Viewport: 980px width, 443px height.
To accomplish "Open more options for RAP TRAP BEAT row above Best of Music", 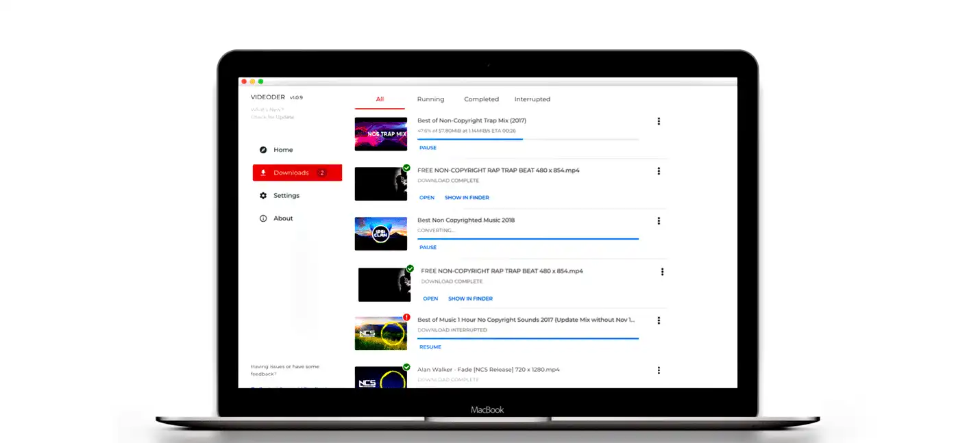I will [x=662, y=272].
